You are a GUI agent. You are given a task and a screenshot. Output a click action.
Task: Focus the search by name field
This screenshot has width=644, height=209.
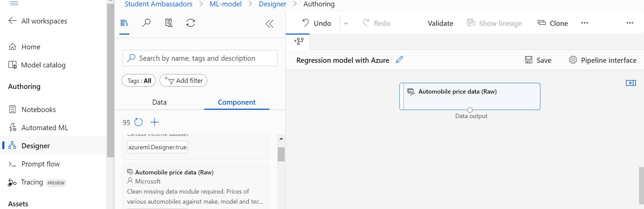tap(200, 58)
